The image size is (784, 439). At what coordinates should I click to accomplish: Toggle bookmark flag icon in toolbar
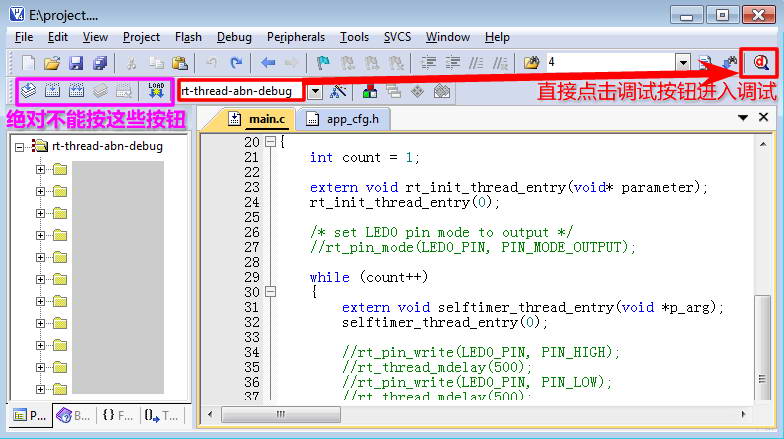(323, 62)
